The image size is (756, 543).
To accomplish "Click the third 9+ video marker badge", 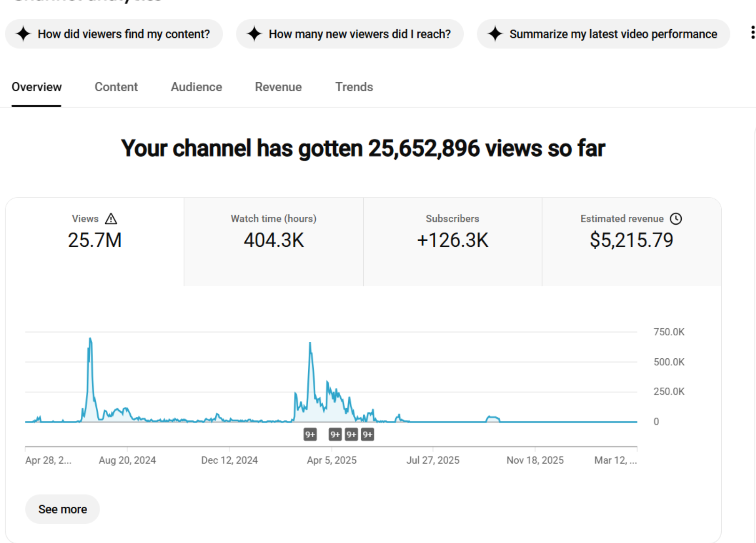I will point(351,434).
